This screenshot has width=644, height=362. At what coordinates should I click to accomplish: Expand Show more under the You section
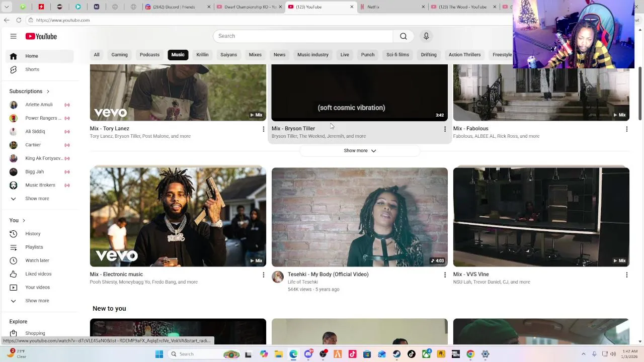pyautogui.click(x=40, y=301)
